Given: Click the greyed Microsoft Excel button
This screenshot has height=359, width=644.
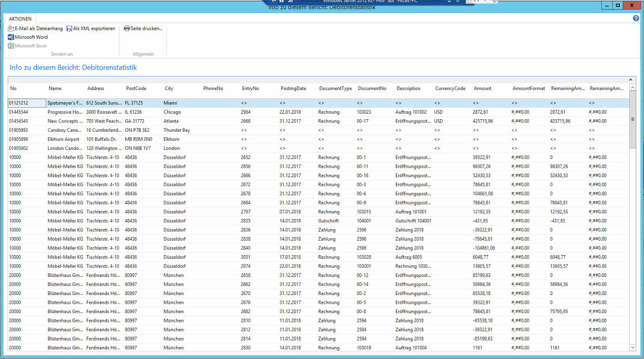Looking at the screenshot, I should coord(27,46).
